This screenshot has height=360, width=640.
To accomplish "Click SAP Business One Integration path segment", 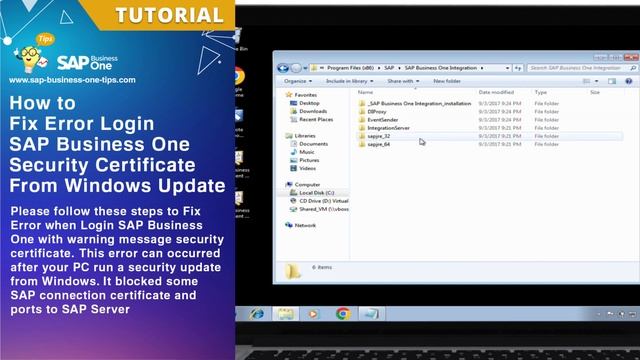I will [x=440, y=68].
